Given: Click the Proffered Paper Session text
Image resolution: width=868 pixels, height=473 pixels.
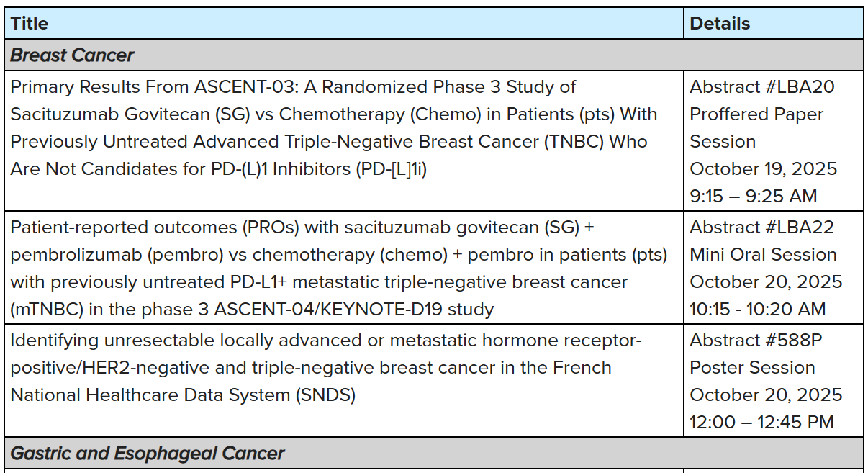Looking at the screenshot, I should point(756,127).
